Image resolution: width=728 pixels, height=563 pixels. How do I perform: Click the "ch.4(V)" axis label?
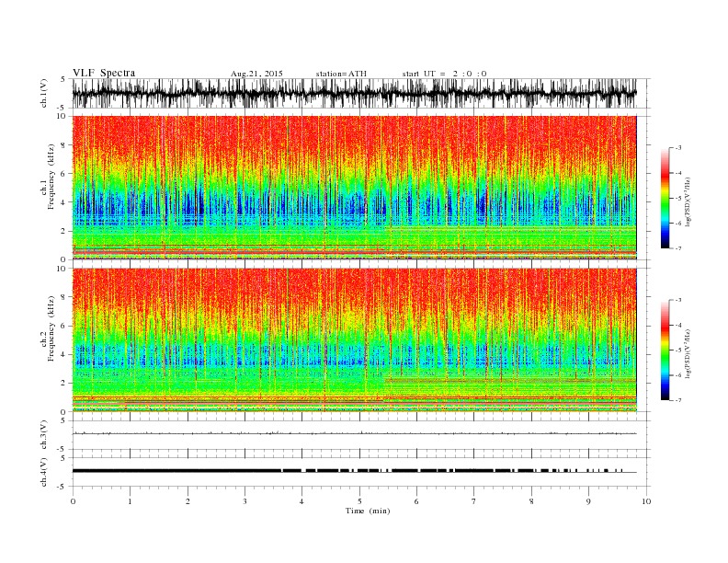[x=44, y=472]
